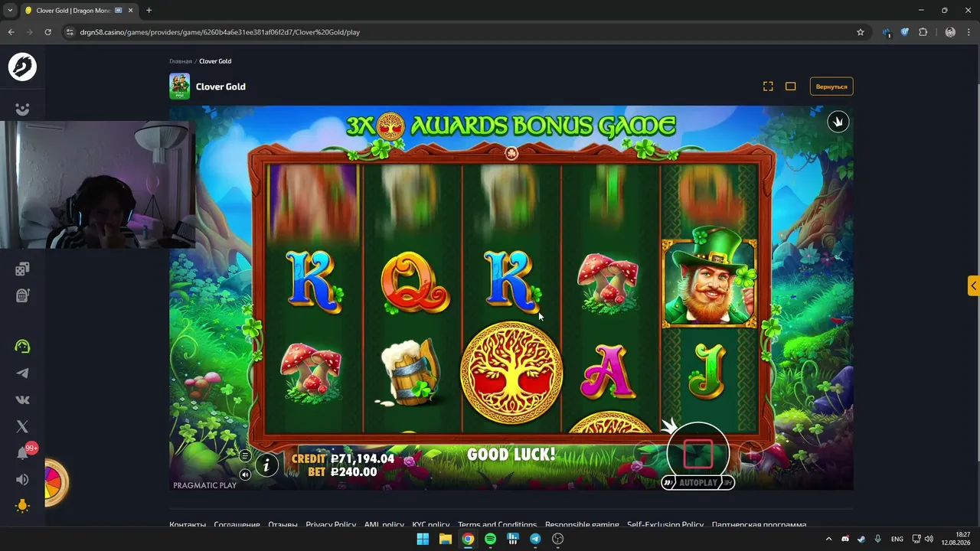Click the address bar URL
Screen dimensions: 980x551
click(x=220, y=32)
